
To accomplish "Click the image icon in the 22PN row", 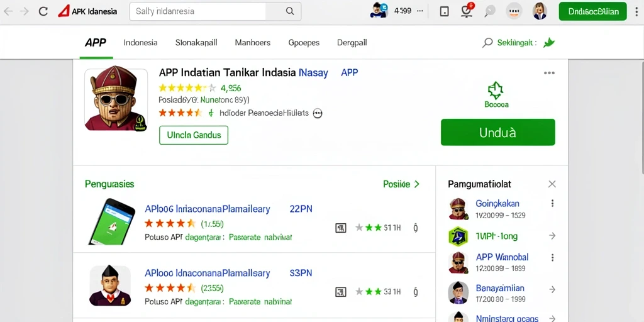I will (341, 228).
